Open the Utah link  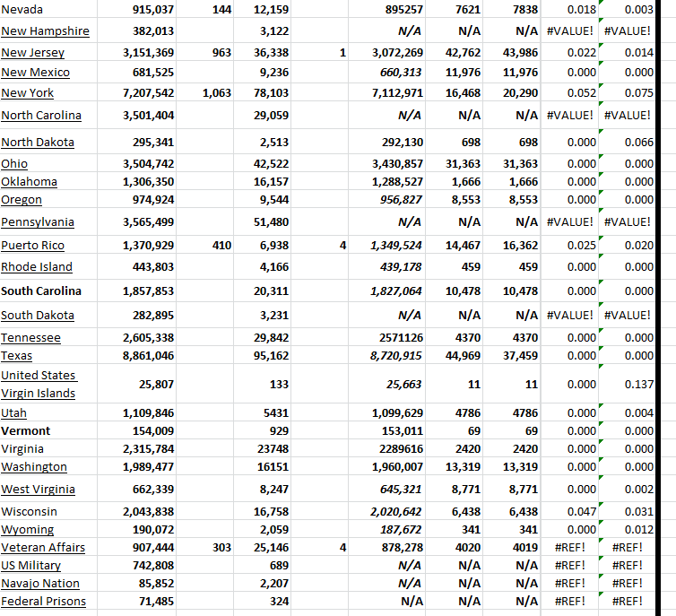click(13, 413)
